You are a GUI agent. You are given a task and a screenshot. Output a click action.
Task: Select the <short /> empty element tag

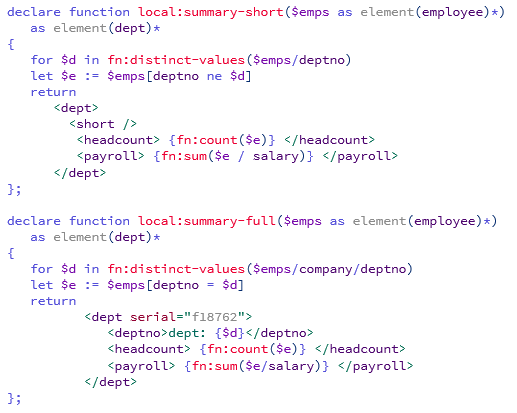pos(103,124)
